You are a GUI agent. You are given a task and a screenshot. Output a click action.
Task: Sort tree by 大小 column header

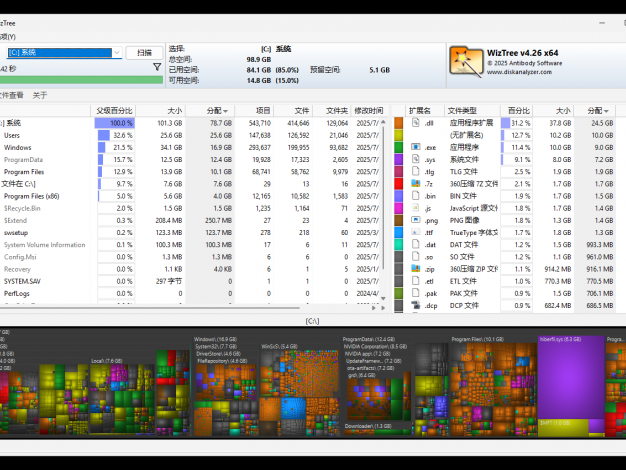click(161, 111)
